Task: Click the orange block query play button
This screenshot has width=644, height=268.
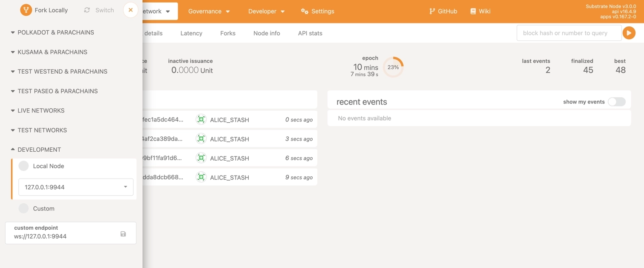Action: [x=629, y=33]
